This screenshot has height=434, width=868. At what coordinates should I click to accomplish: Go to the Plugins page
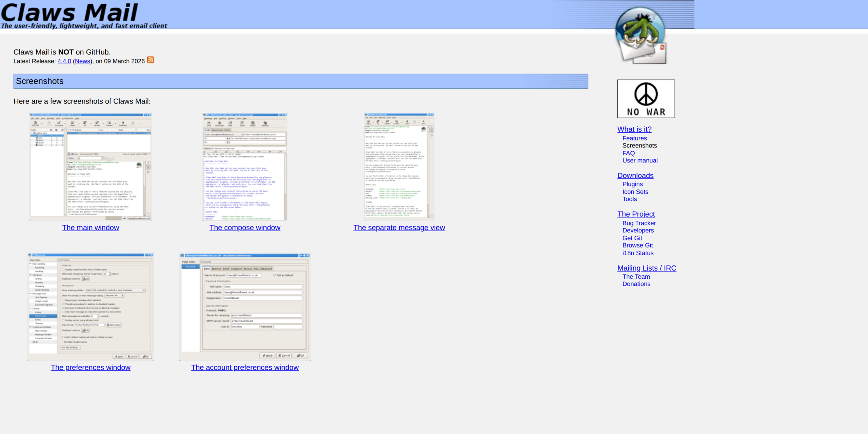632,184
